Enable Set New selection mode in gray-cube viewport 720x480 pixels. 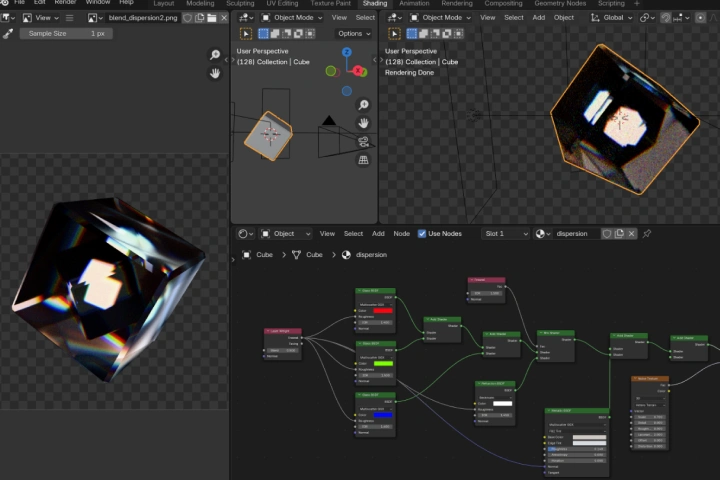[263, 34]
